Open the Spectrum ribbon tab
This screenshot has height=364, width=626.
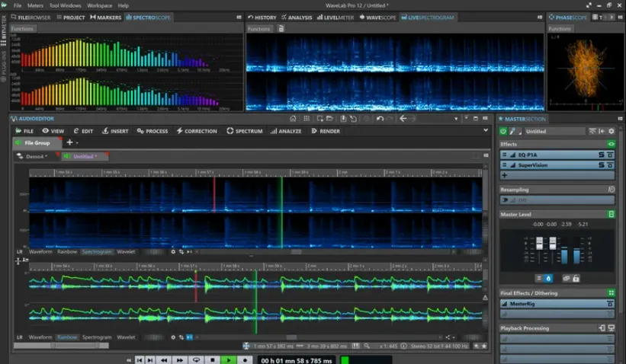(x=244, y=131)
